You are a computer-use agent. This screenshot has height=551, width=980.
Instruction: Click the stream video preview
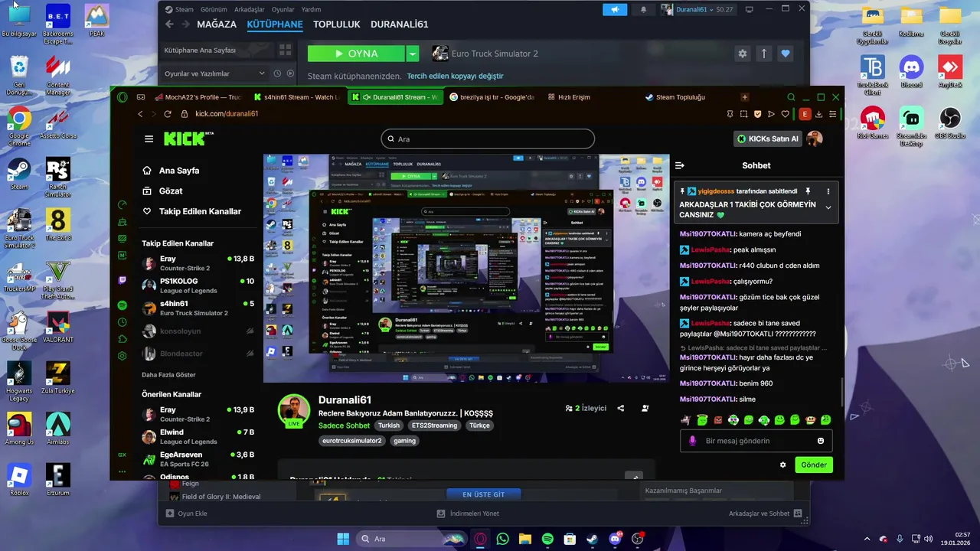point(466,268)
